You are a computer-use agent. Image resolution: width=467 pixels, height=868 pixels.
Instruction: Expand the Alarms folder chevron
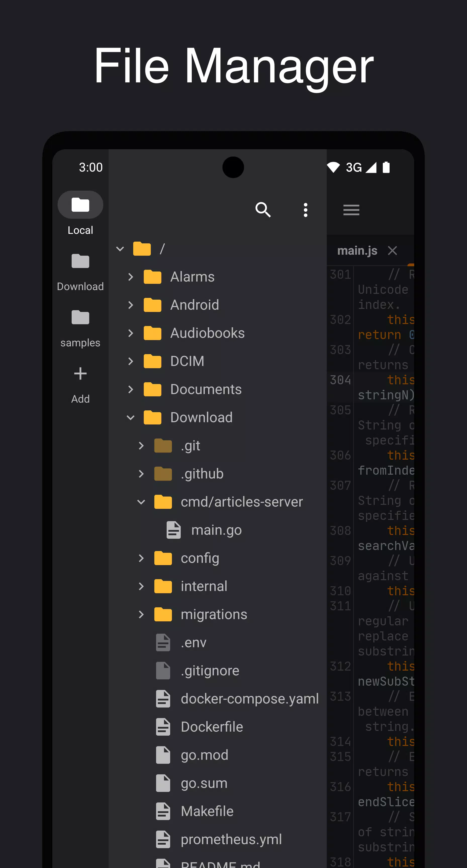[130, 277]
